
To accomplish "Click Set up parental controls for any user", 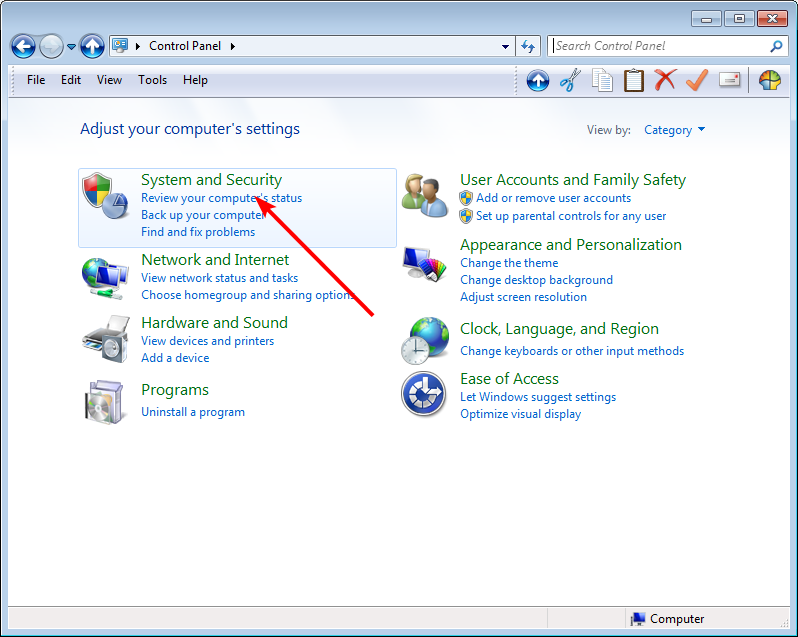I will (x=571, y=216).
